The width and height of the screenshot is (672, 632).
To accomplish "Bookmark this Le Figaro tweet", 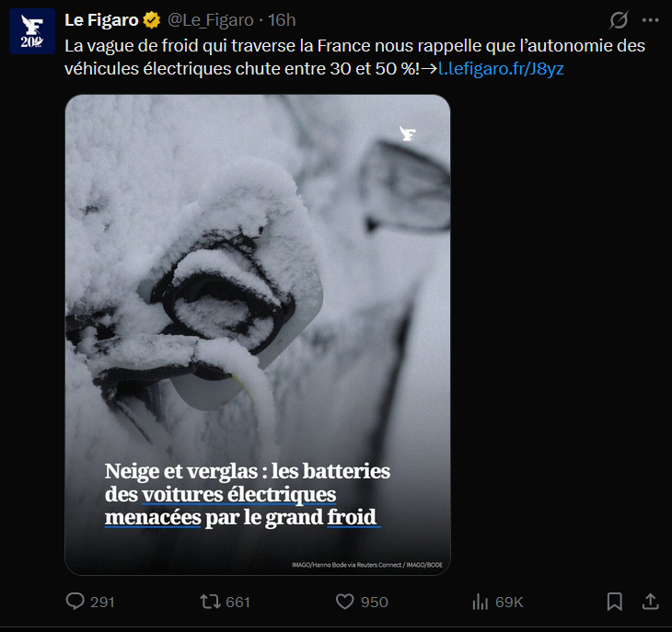I will coord(615,602).
